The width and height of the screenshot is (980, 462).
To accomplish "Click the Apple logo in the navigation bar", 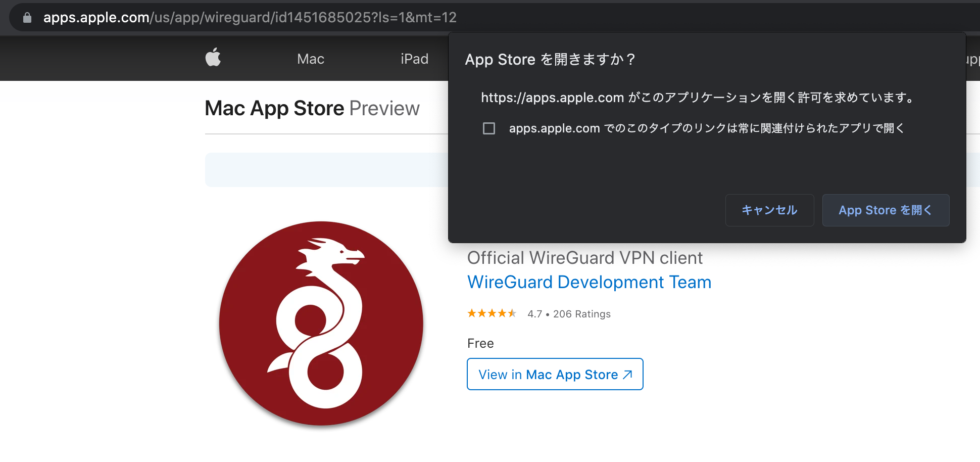I will [213, 57].
